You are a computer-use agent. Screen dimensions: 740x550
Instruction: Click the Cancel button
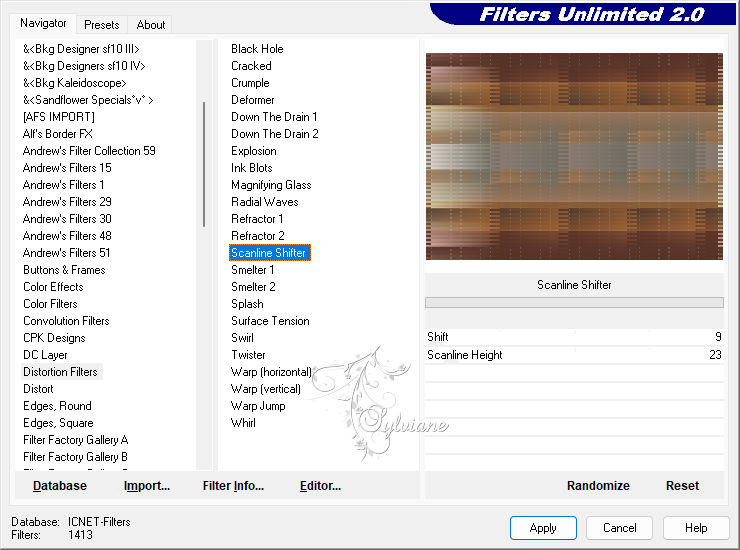[x=619, y=528]
